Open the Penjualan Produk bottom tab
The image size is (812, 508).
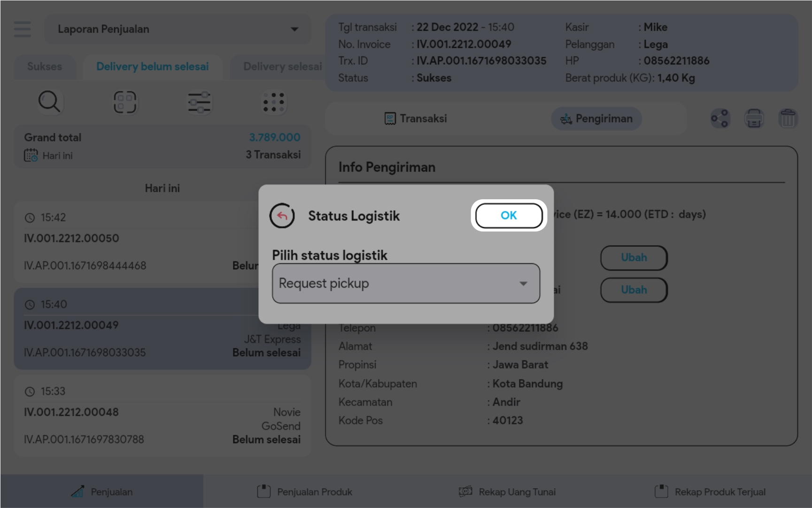click(x=305, y=492)
